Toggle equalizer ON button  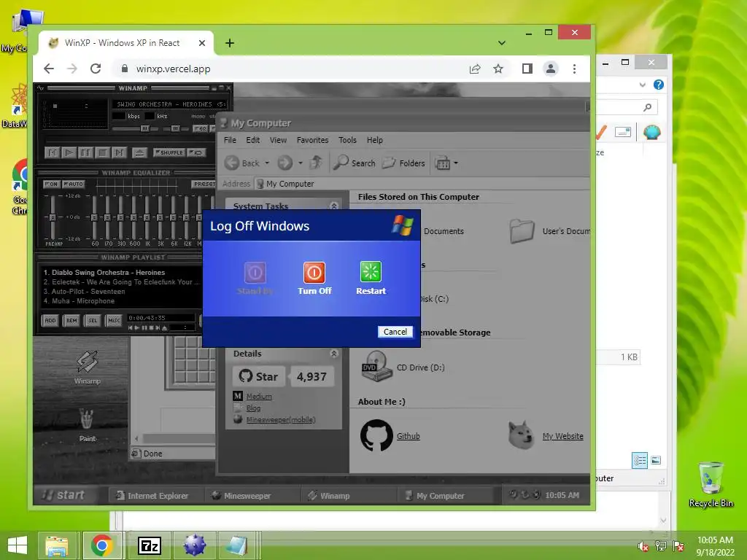click(51, 184)
